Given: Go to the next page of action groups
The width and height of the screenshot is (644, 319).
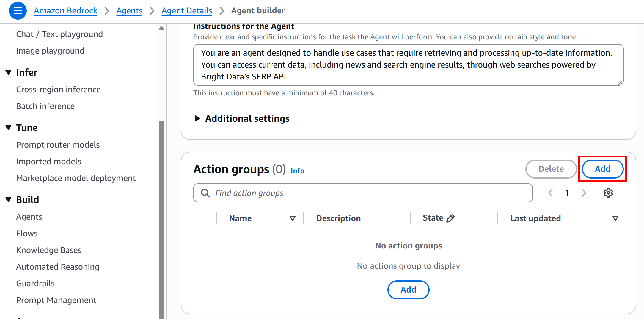Looking at the screenshot, I should coord(584,193).
